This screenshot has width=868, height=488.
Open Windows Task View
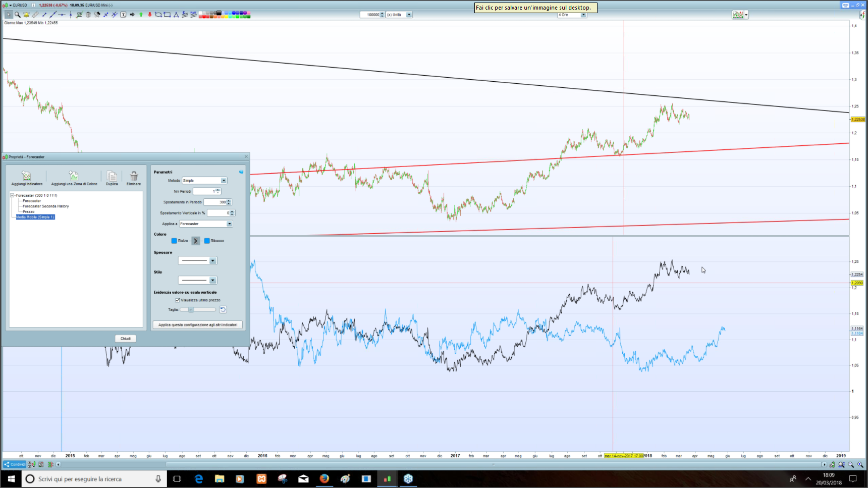[x=177, y=479]
